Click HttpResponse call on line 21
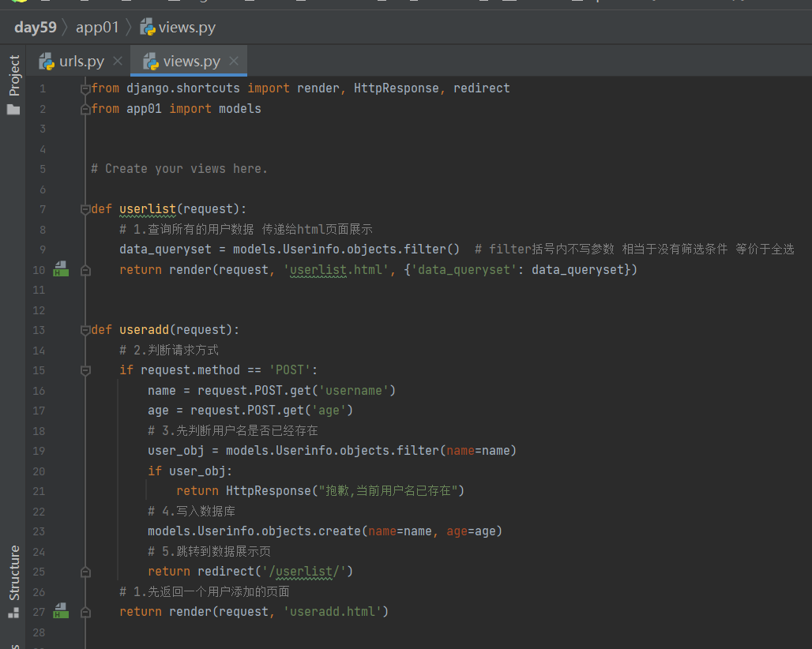This screenshot has height=649, width=812. [x=269, y=490]
